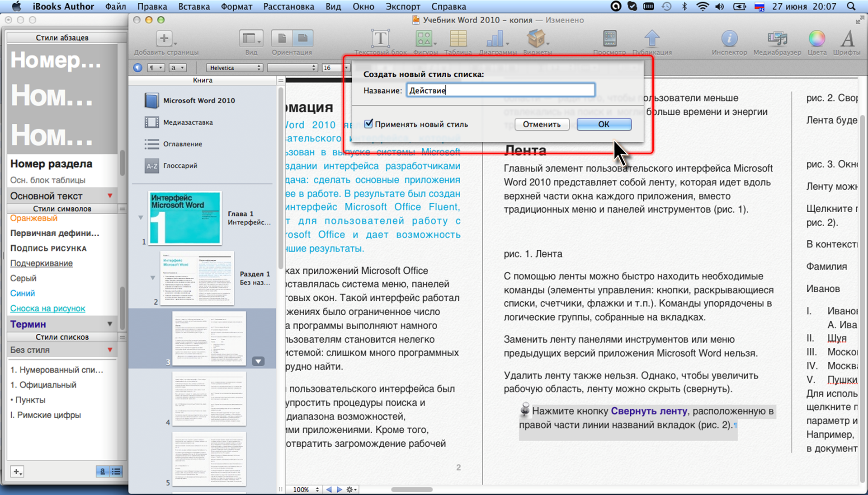The height and width of the screenshot is (495, 868).
Task: Click the Spotlight search icon in menu bar
Action: pos(851,6)
